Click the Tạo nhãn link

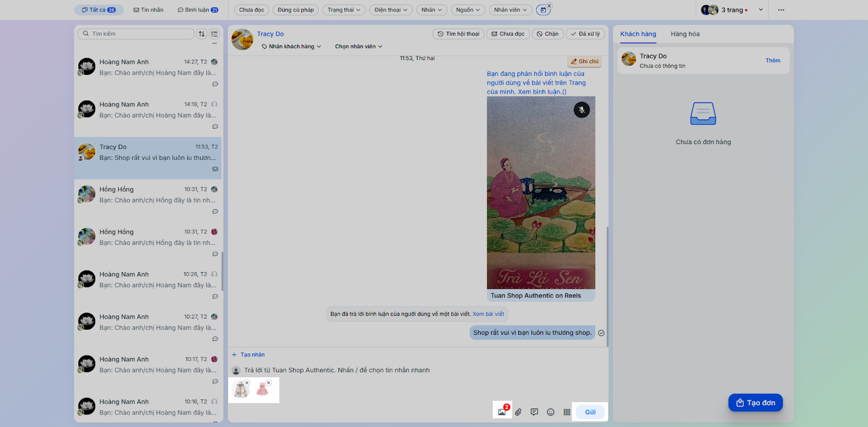tap(253, 355)
